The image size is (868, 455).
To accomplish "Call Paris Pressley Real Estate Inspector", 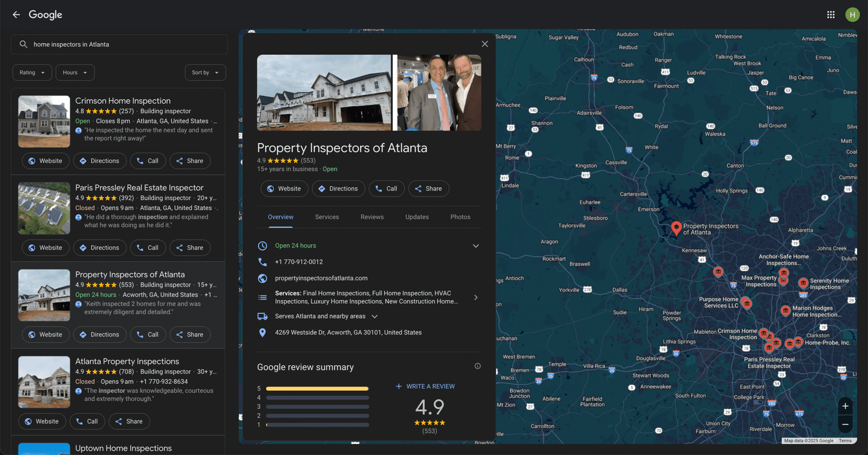I will click(x=148, y=248).
